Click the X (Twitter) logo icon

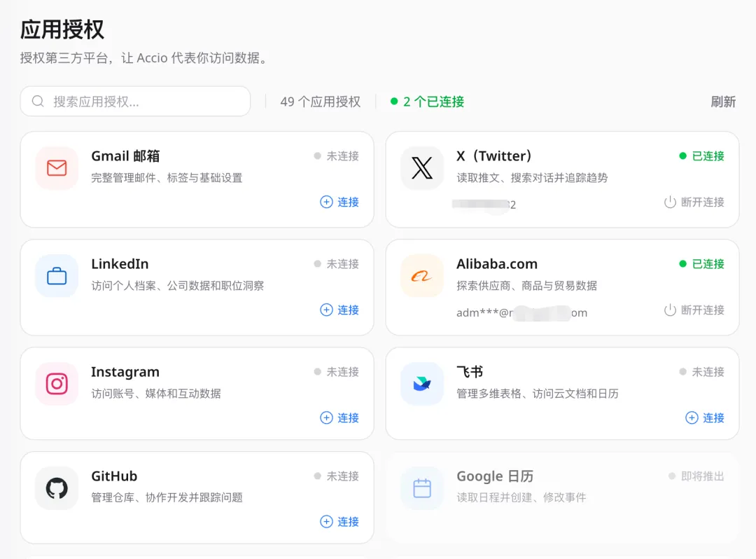[422, 168]
